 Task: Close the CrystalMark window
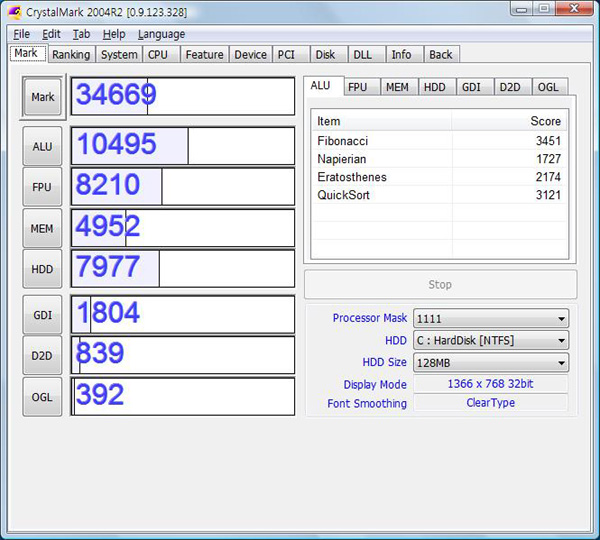coord(574,8)
